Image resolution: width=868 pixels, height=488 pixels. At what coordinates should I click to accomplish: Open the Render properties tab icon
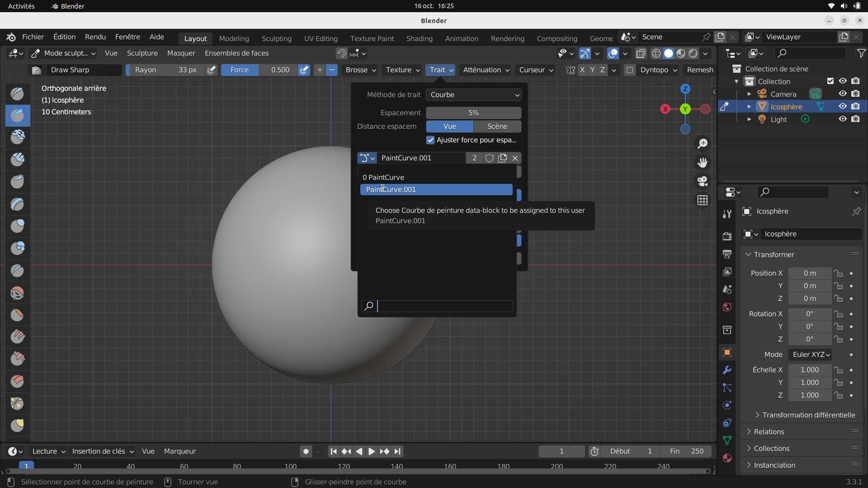click(727, 236)
